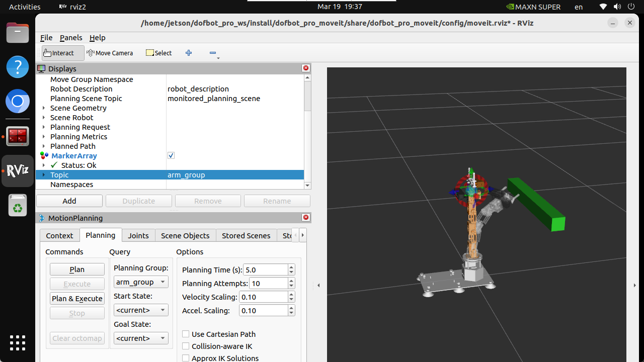Enable Collision-aware IK

186,346
